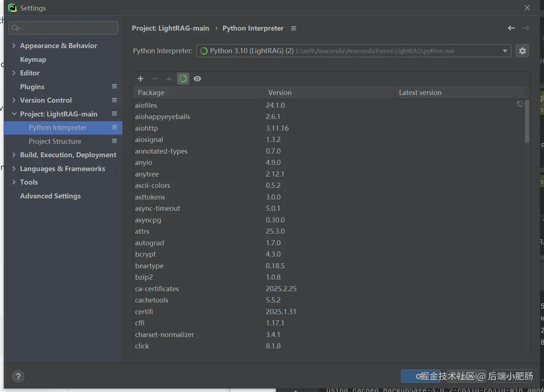Select Python Interpreter in sidebar
544x392 pixels.
(x=63, y=127)
